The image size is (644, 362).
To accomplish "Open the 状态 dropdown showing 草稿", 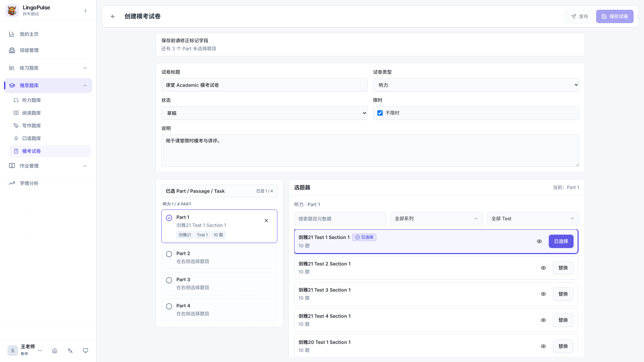I will [x=264, y=113].
